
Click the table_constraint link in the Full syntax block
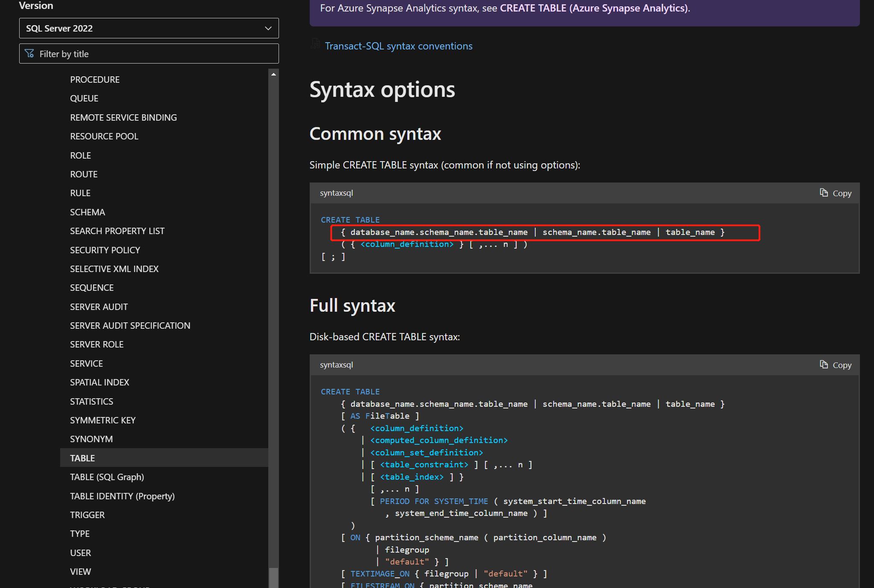(424, 464)
